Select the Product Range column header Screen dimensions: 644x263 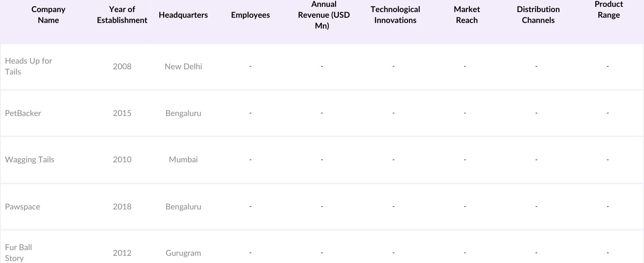609,10
